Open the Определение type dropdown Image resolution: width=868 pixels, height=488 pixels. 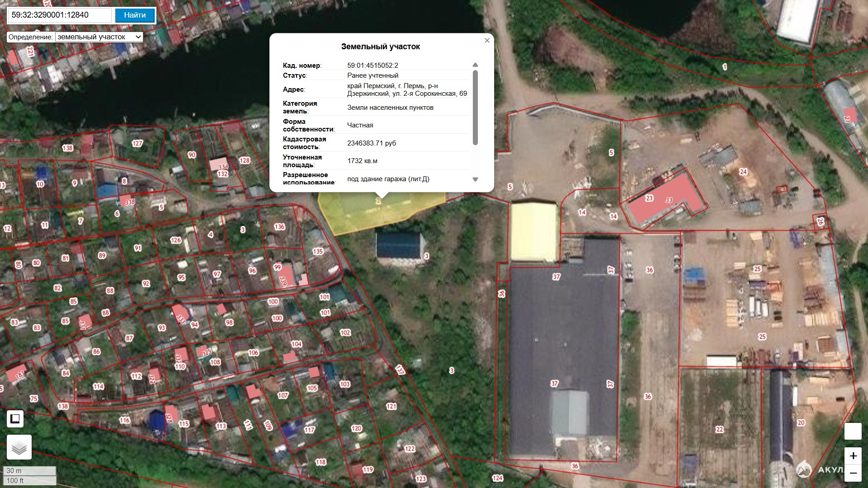[x=99, y=37]
